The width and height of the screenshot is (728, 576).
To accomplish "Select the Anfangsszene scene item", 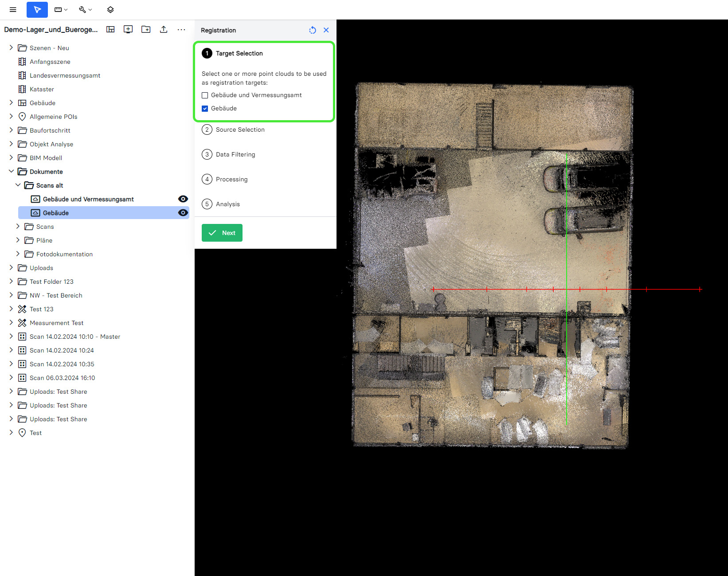I will click(50, 62).
